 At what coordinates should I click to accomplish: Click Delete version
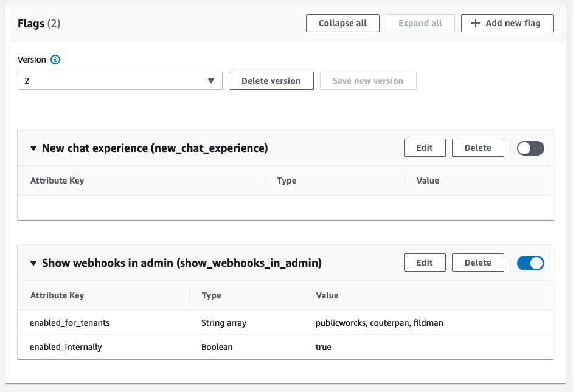pyautogui.click(x=271, y=80)
